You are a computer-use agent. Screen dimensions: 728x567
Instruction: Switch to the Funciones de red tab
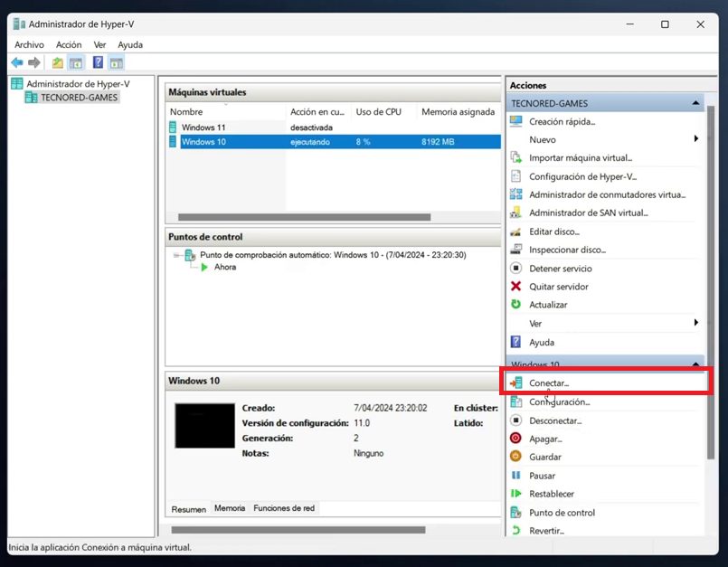coord(284,508)
